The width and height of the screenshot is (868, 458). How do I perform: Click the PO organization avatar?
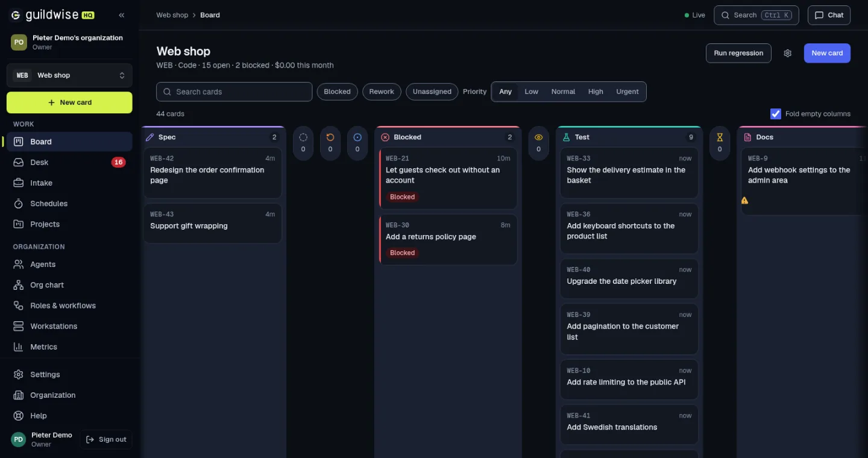coord(19,42)
